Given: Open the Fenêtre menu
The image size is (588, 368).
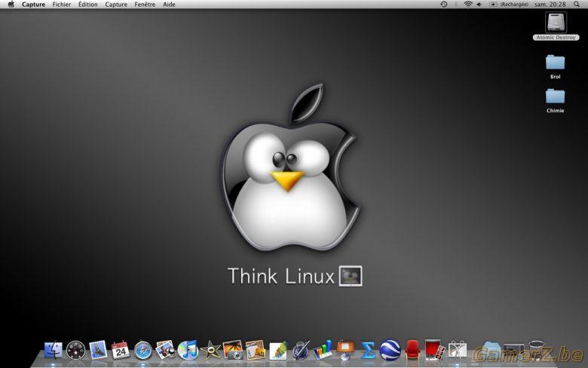Looking at the screenshot, I should click(x=145, y=5).
